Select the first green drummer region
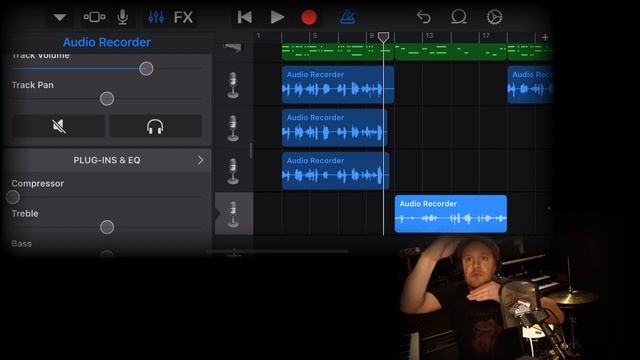 click(338, 52)
